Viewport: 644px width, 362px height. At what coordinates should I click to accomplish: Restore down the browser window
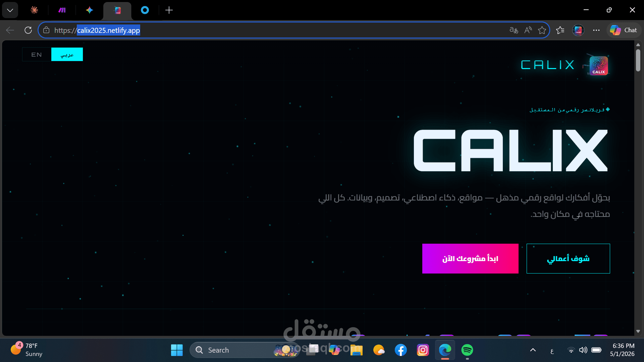point(609,10)
